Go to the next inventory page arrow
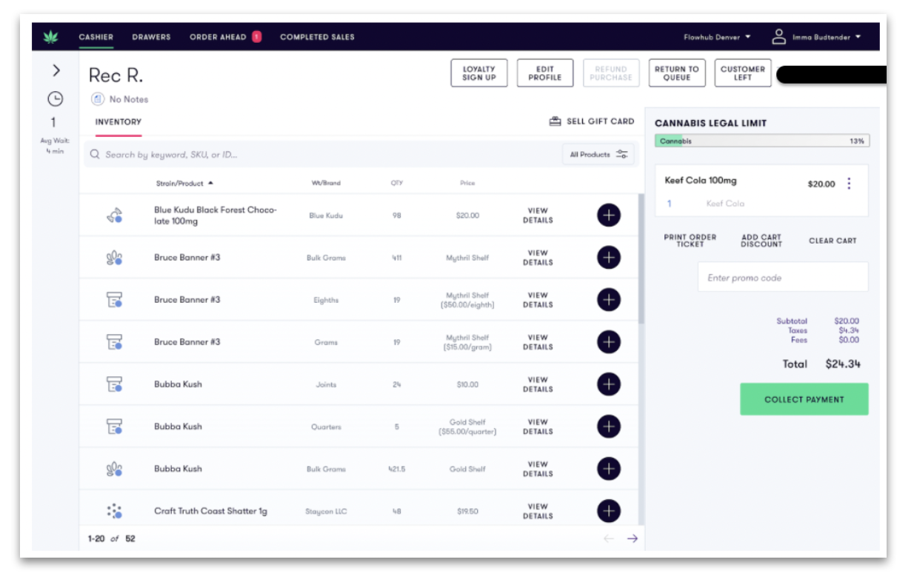The image size is (914, 588). coord(632,538)
